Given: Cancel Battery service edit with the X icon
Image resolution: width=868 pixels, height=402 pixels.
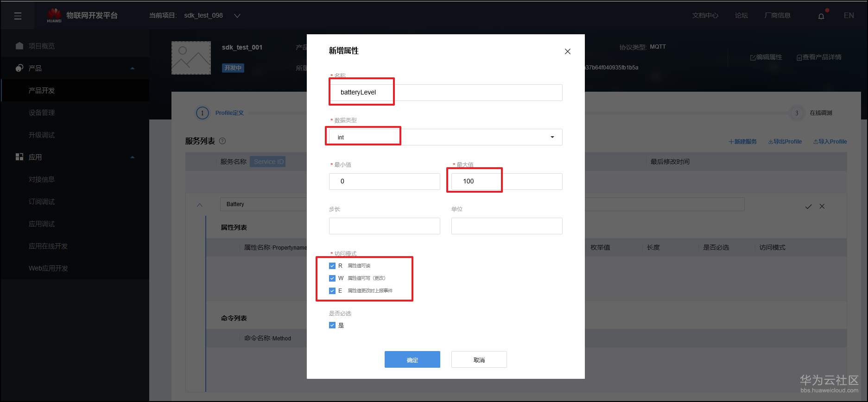Looking at the screenshot, I should [822, 206].
